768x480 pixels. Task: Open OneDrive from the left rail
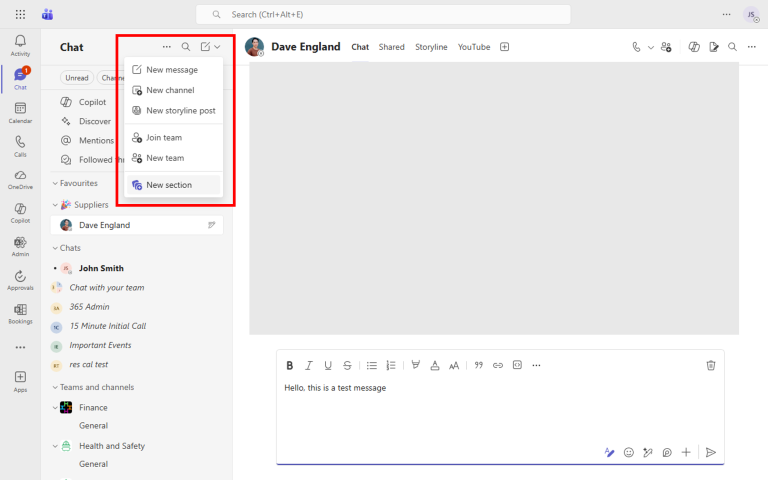point(20,179)
